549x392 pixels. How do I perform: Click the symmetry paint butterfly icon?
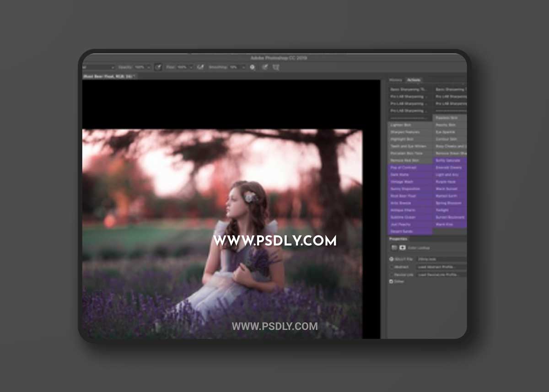[x=276, y=67]
